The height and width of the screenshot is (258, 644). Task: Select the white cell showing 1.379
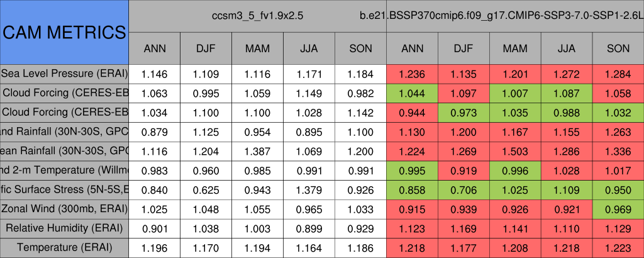[309, 189]
